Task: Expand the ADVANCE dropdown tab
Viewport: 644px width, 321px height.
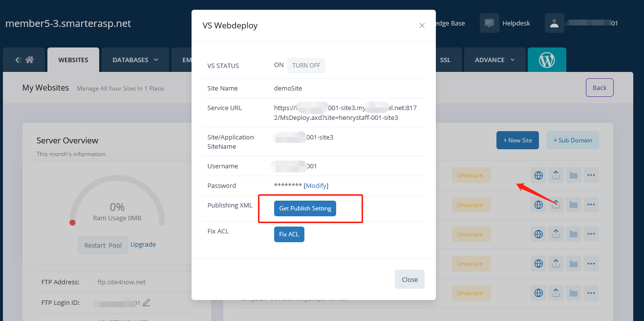Action: click(x=495, y=60)
